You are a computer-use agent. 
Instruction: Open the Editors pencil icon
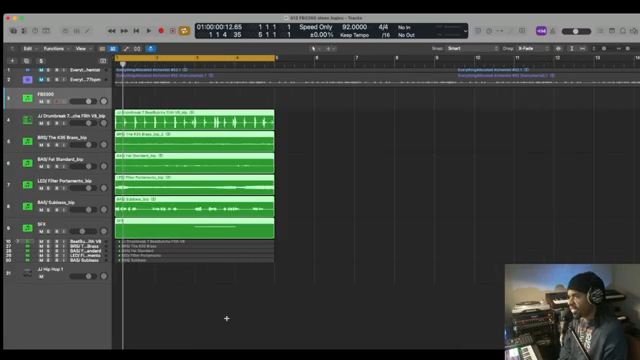(x=87, y=31)
